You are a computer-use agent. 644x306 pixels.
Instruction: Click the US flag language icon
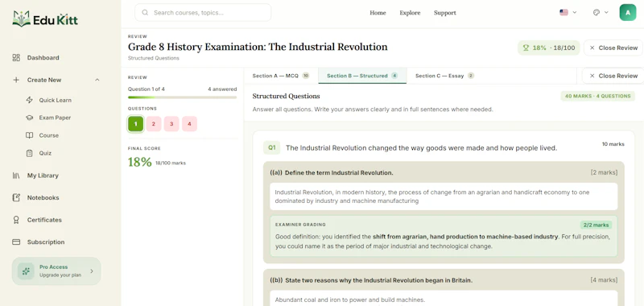click(563, 12)
